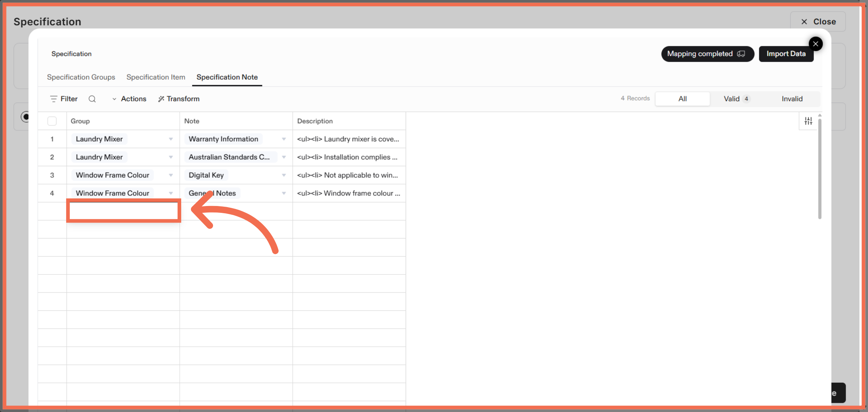Open the column display settings icon
868x412 pixels.
pyautogui.click(x=808, y=121)
